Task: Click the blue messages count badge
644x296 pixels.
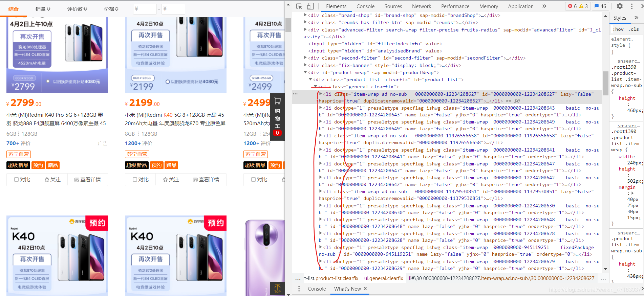Action: (x=600, y=6)
